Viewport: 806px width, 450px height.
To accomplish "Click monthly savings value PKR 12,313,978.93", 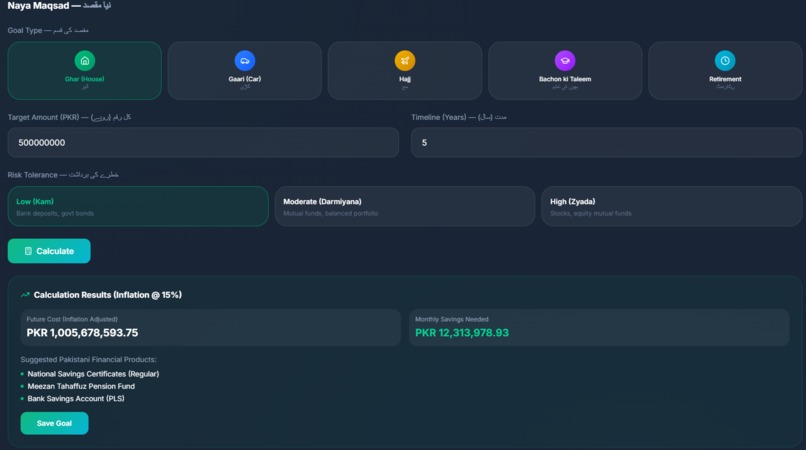I will point(462,333).
